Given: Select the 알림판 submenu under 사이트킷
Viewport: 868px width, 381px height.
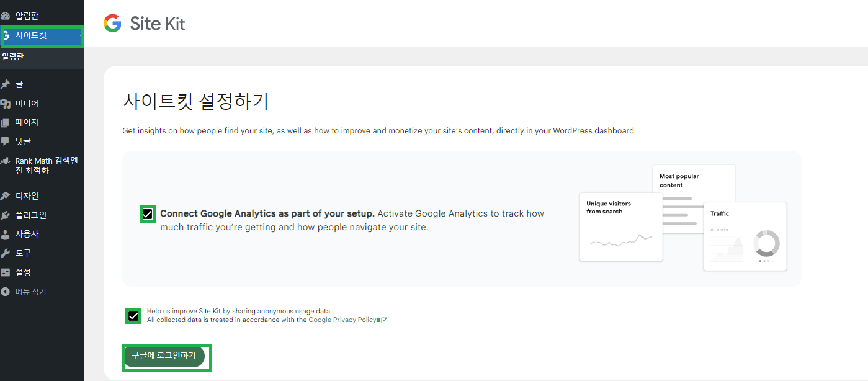Looking at the screenshot, I should pyautogui.click(x=42, y=57).
